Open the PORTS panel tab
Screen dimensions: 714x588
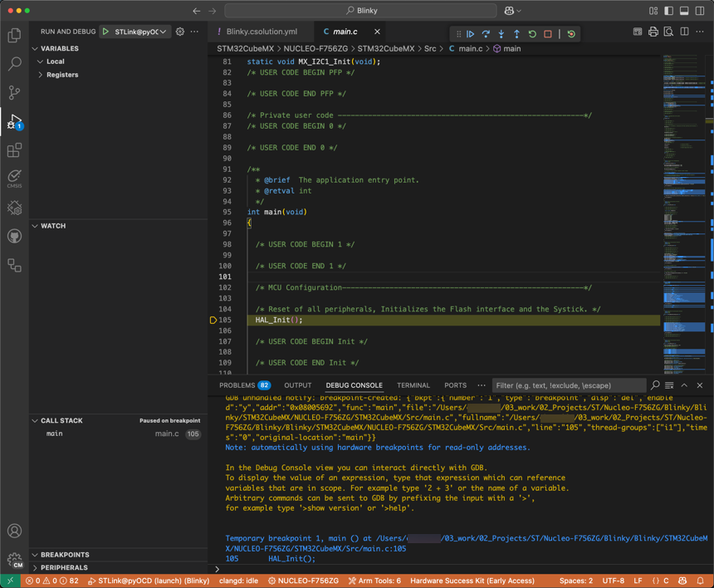point(455,385)
